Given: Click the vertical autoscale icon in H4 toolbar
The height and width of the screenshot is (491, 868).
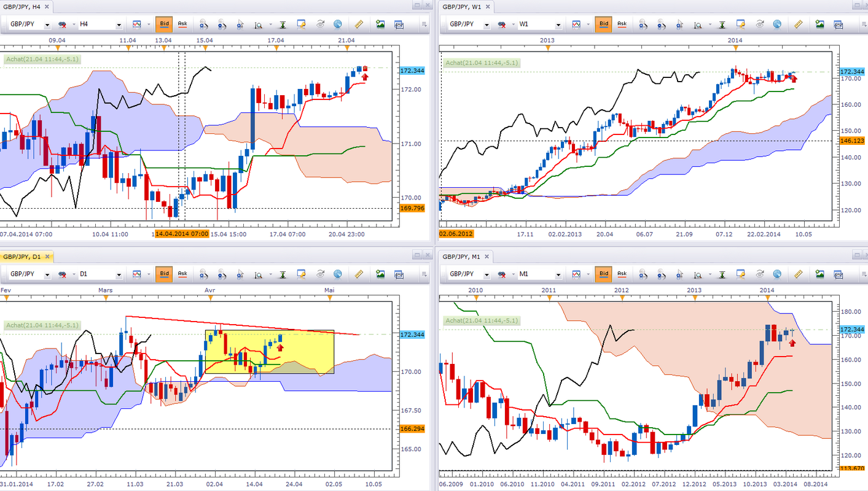Looking at the screenshot, I should click(x=283, y=25).
